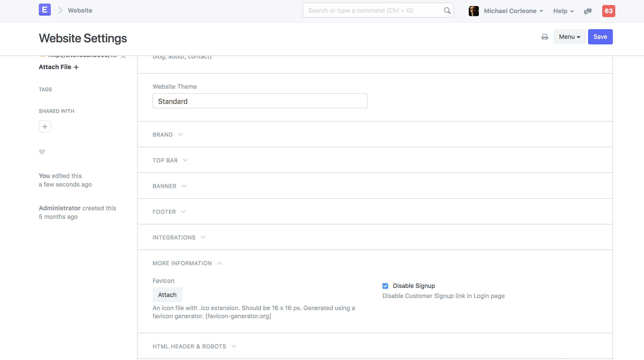Click the search icon in navigation bar

447,10
